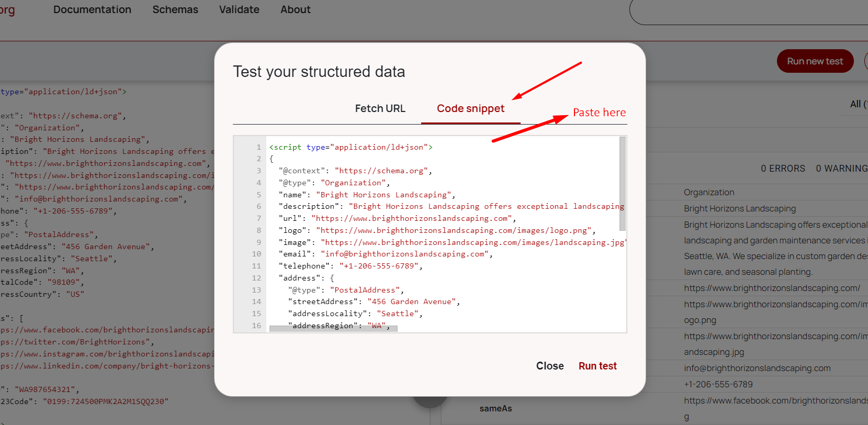Click the "streetAddress" line in the dialog editor

pos(374,301)
